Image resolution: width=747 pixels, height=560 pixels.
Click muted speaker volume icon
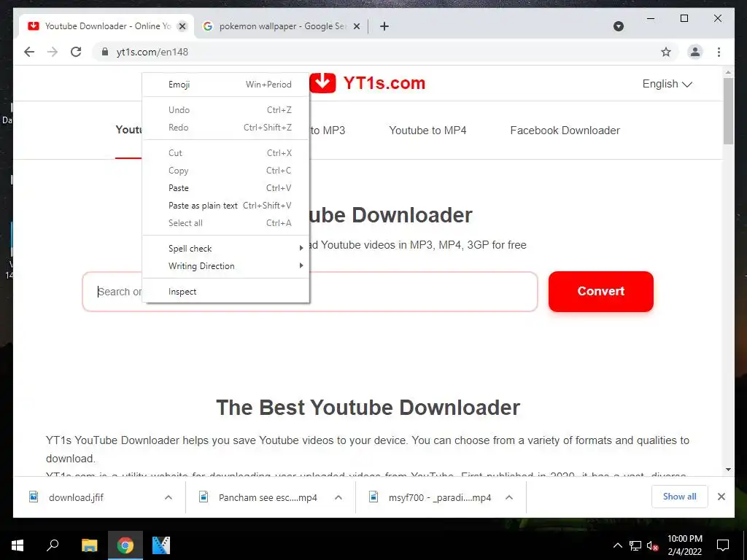coord(652,545)
